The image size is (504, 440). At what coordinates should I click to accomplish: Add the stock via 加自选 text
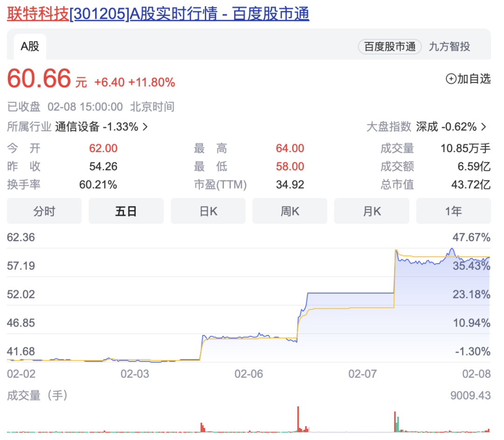pyautogui.click(x=474, y=79)
